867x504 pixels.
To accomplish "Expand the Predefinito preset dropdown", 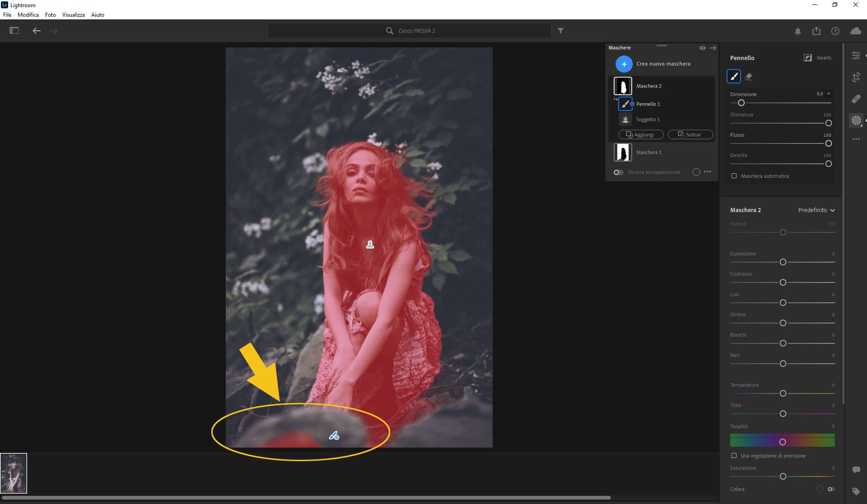I will pos(816,210).
